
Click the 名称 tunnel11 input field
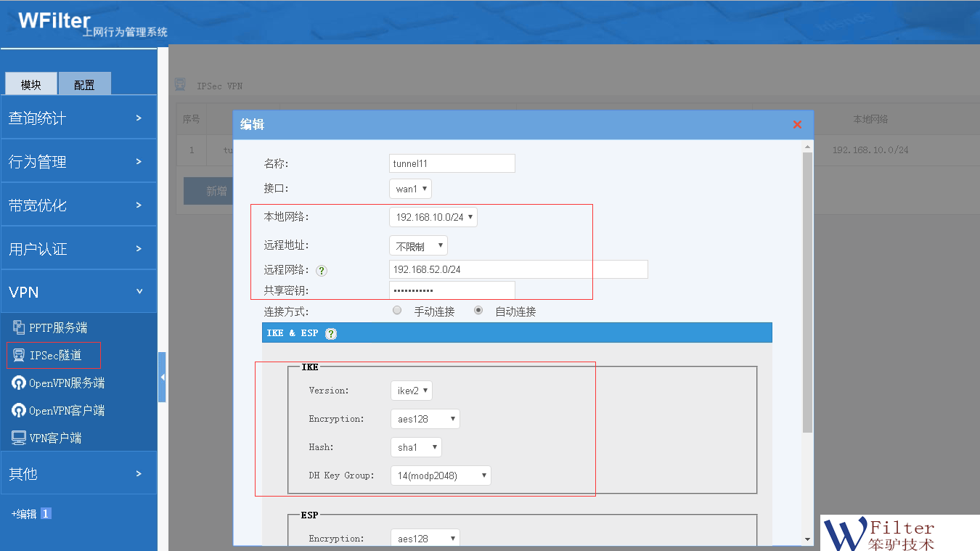click(x=452, y=163)
